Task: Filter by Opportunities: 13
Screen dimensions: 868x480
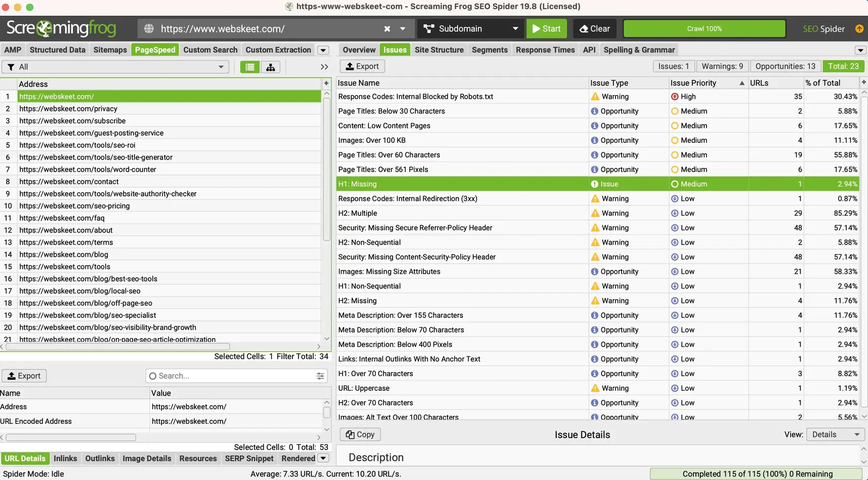Action: point(786,66)
